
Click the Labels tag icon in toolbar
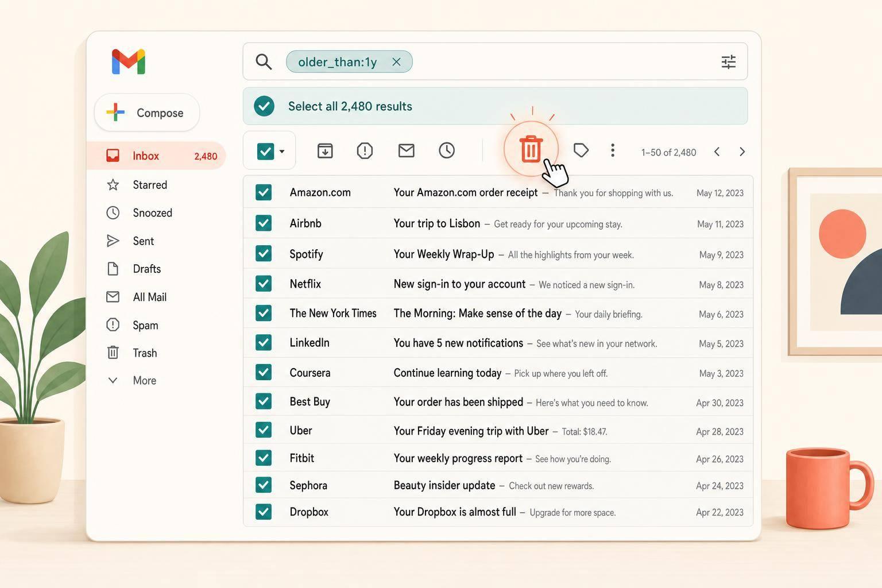click(x=581, y=150)
